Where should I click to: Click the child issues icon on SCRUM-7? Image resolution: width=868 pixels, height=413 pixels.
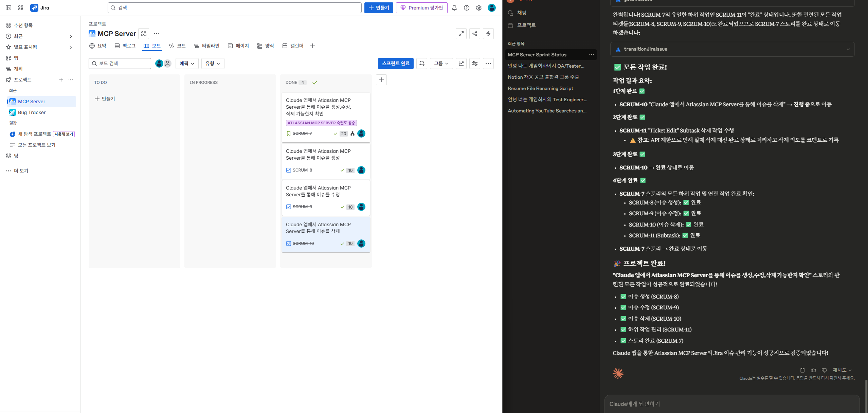pyautogui.click(x=352, y=133)
